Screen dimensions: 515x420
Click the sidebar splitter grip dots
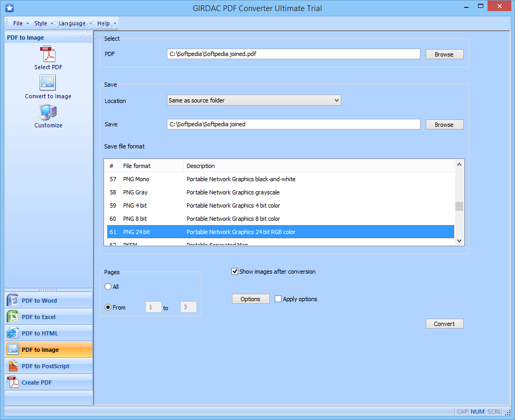pos(48,290)
